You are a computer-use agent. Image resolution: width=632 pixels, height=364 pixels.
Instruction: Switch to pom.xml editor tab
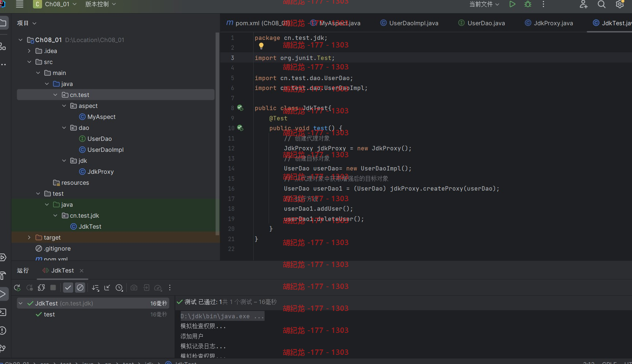coord(258,23)
